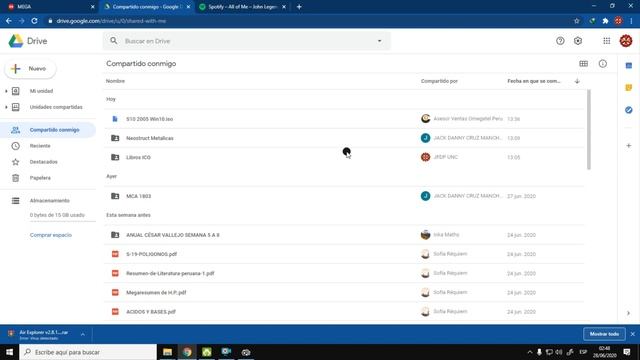This screenshot has height=360, width=640.
Task: Open Google Drive home via the Drive logo
Action: pos(28,41)
